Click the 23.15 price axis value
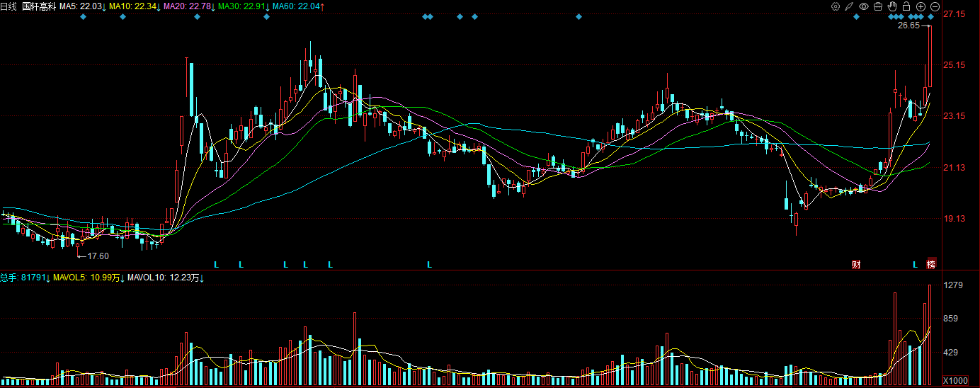The image size is (980, 388). click(955, 116)
